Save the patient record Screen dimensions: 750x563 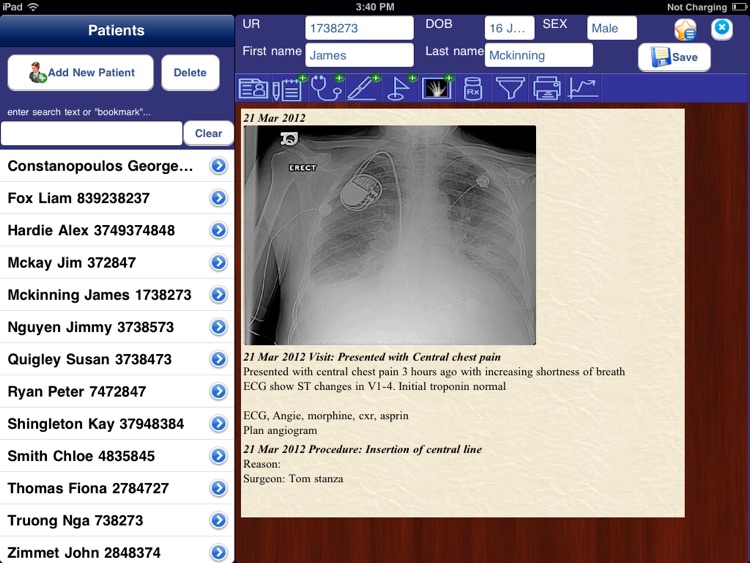point(674,57)
